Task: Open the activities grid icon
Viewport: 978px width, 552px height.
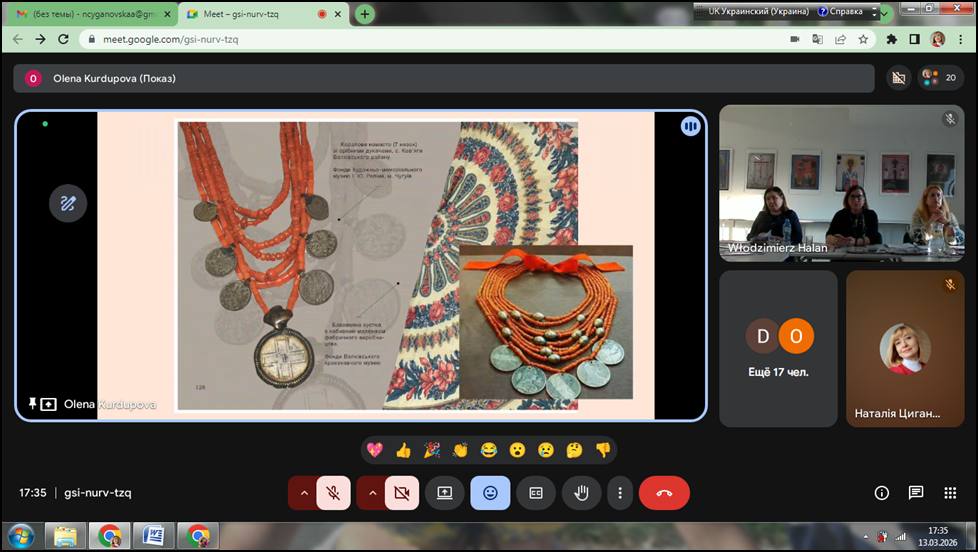Action: [x=950, y=493]
